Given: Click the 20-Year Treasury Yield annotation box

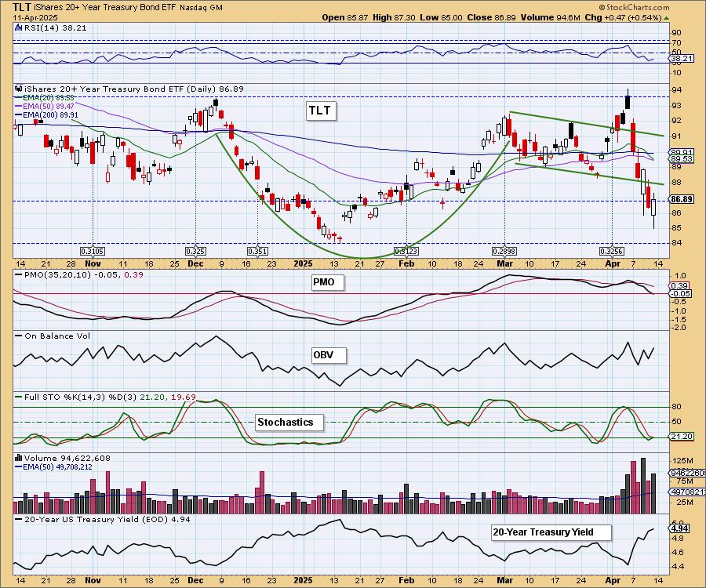Looking at the screenshot, I should 551,532.
